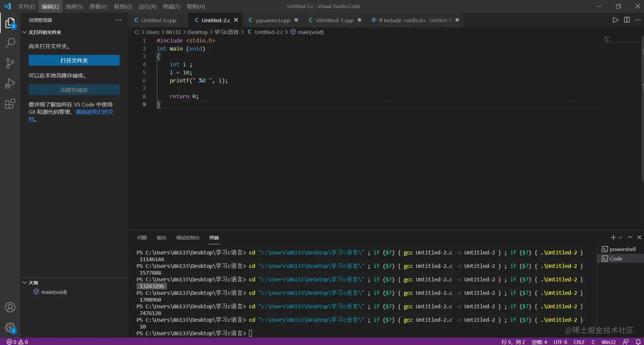Maximize the terminal panel with the chevron
The width and height of the screenshot is (644, 345).
[x=630, y=237]
